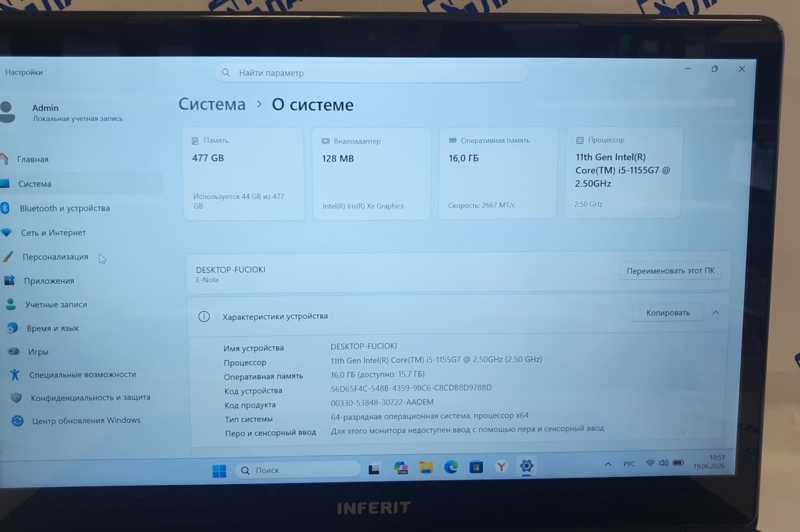Viewport: 800px width, 532px height.
Task: Go to Главная in the sidebar
Action: pos(33,159)
